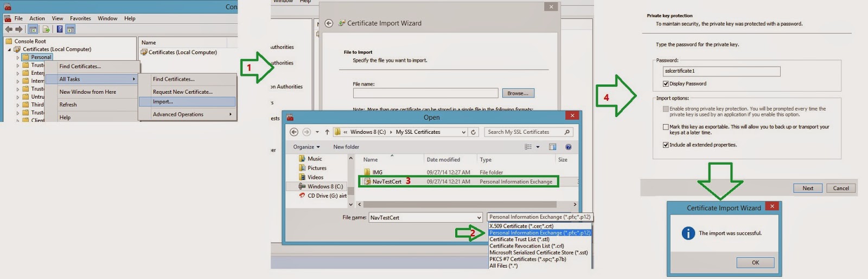This screenshot has height=279, width=868.
Task: Click Forward arrow in Open dialog
Action: [307, 132]
